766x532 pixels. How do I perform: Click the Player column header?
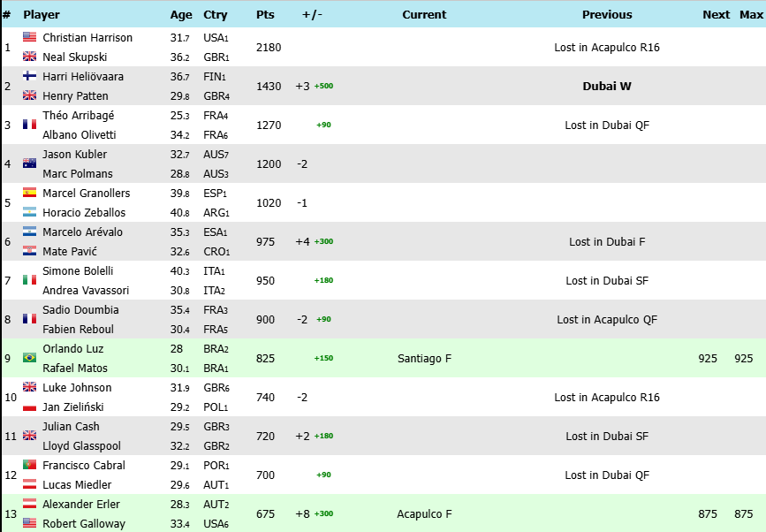click(41, 15)
